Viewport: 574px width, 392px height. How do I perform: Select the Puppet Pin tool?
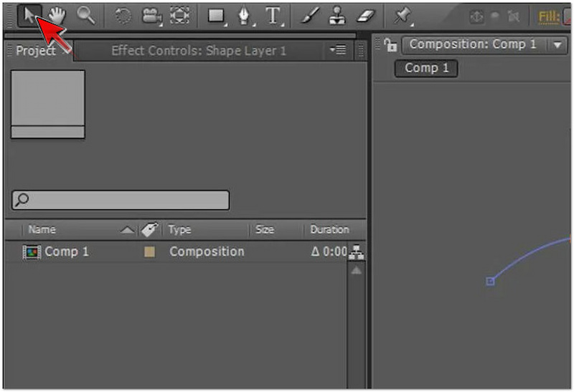tap(403, 16)
